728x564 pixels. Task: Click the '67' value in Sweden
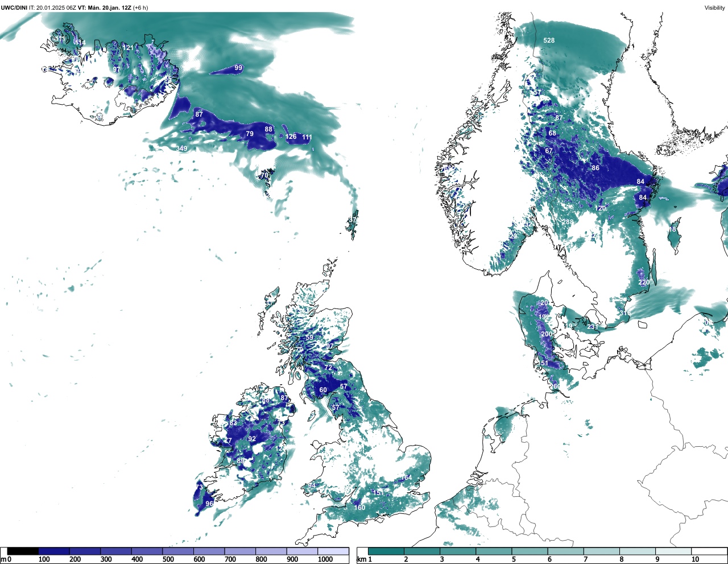click(x=549, y=151)
